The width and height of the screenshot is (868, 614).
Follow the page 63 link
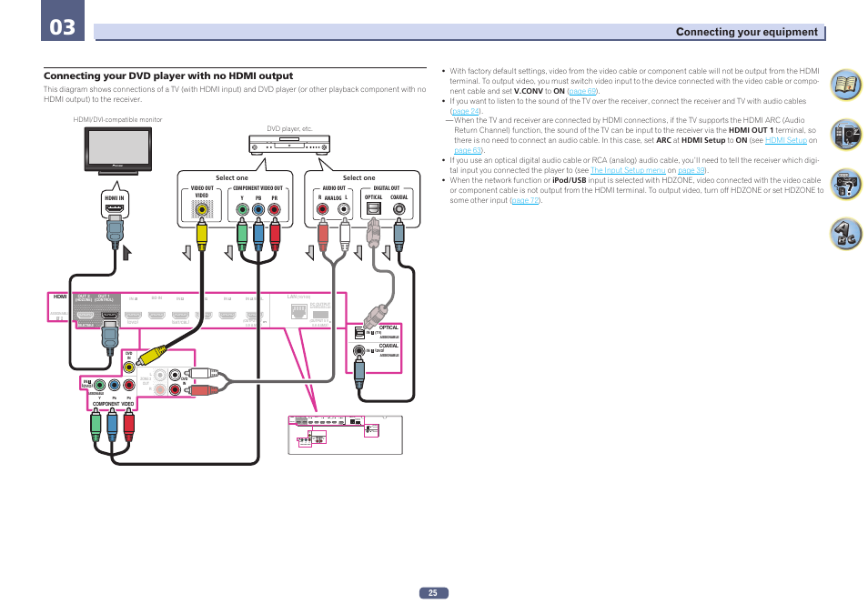468,151
